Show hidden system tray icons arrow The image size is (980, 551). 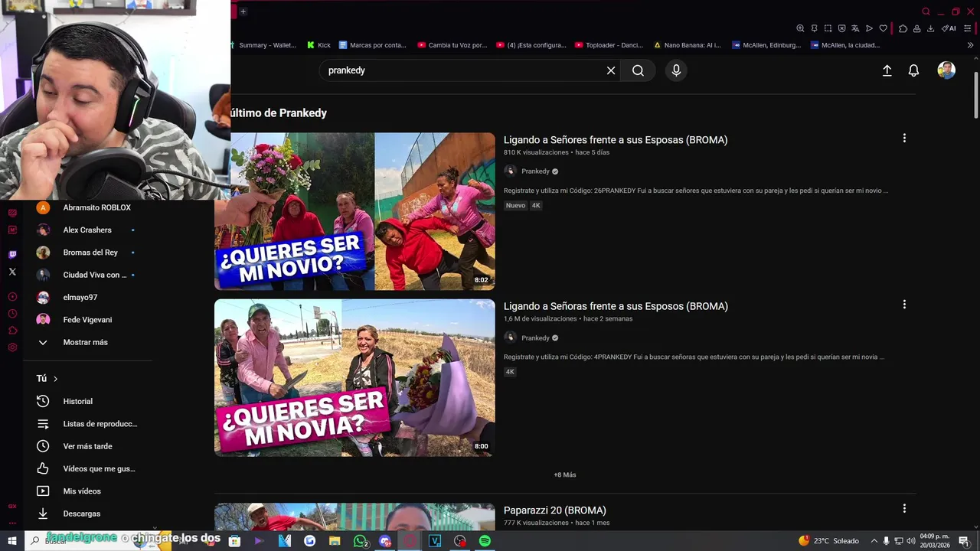point(874,541)
